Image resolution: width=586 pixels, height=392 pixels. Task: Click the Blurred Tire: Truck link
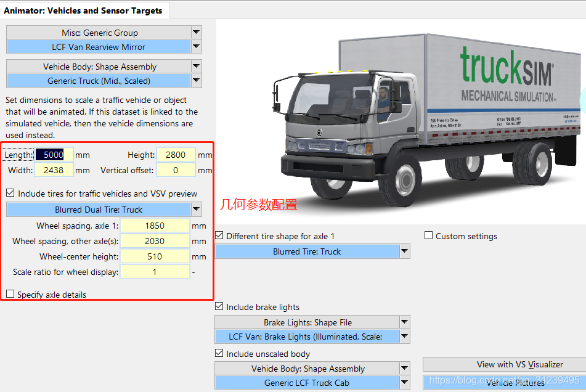[x=307, y=251]
